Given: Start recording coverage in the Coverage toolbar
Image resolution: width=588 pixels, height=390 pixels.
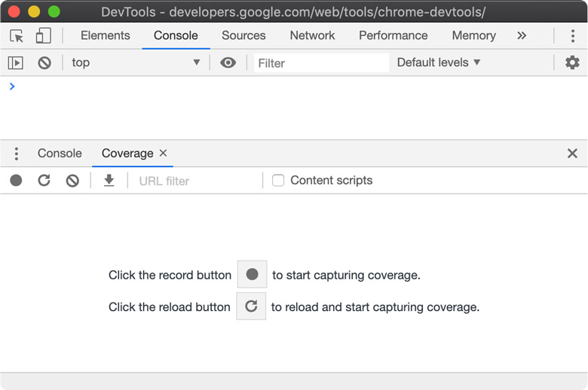Looking at the screenshot, I should click(16, 181).
